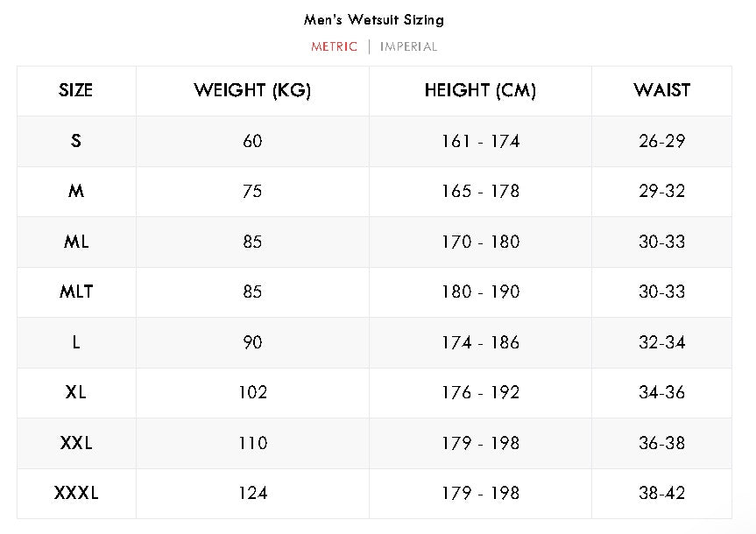Click the HEIGHT (CM) column header
This screenshot has height=534, width=756.
pyautogui.click(x=480, y=90)
